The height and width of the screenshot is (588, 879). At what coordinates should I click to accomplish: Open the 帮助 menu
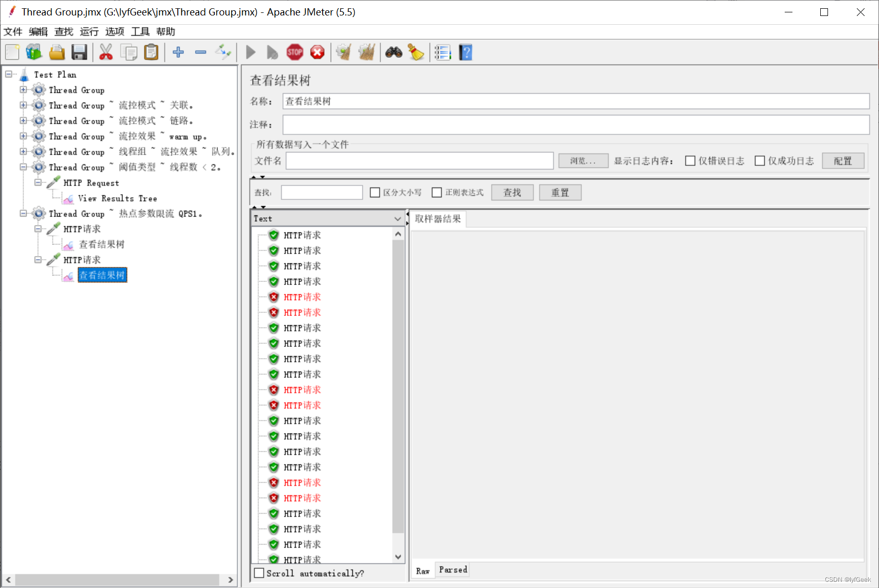166,31
